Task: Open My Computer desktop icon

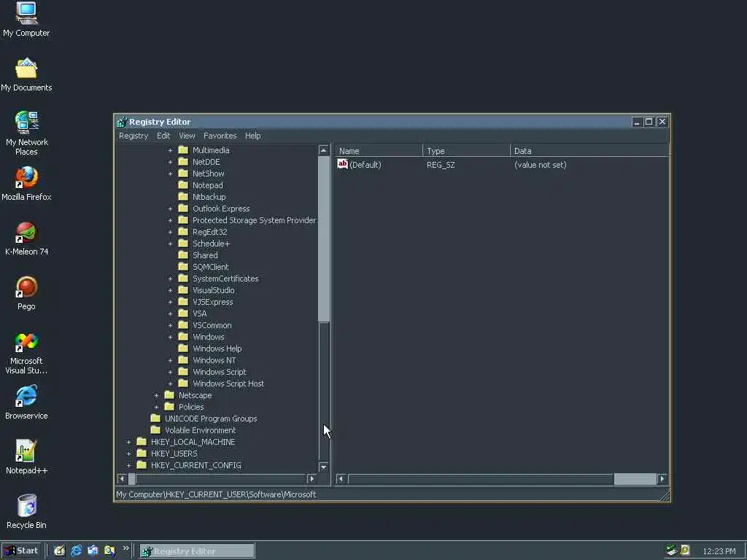Action: [x=26, y=19]
